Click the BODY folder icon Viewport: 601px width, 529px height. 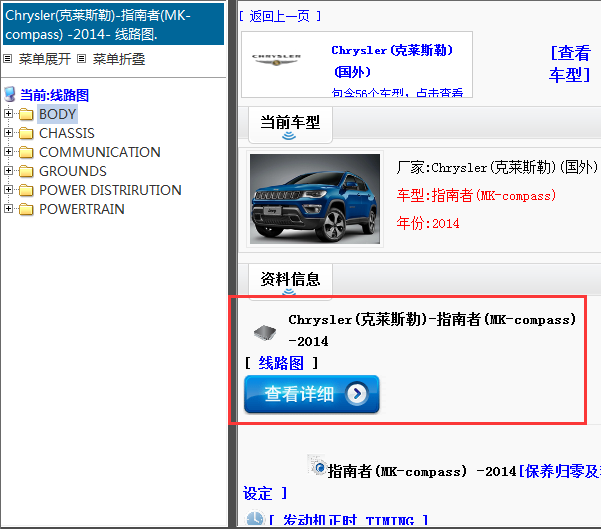(26, 114)
